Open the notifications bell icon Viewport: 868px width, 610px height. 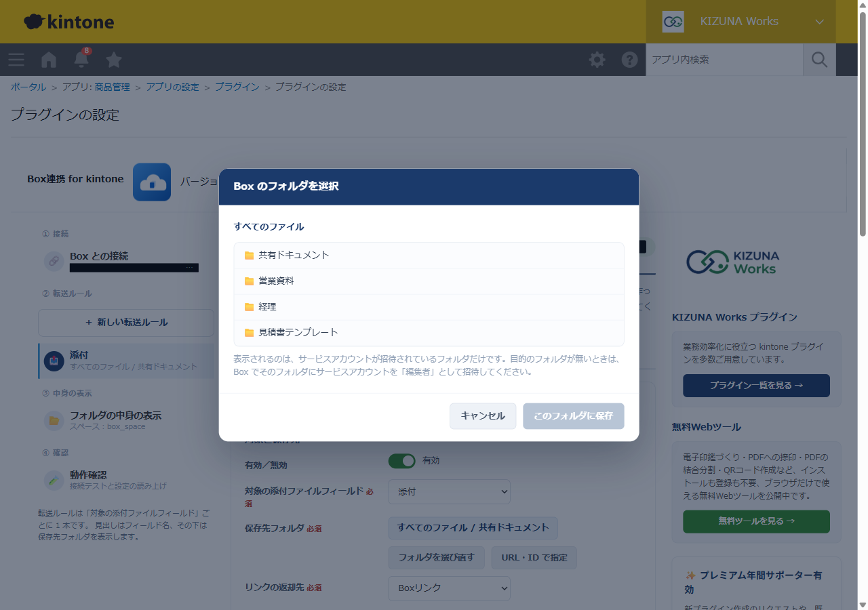[81, 59]
